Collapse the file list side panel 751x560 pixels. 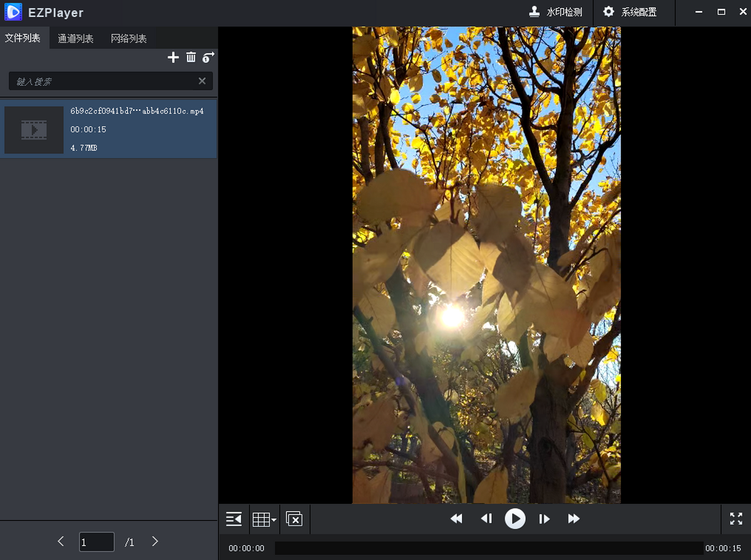[233, 519]
